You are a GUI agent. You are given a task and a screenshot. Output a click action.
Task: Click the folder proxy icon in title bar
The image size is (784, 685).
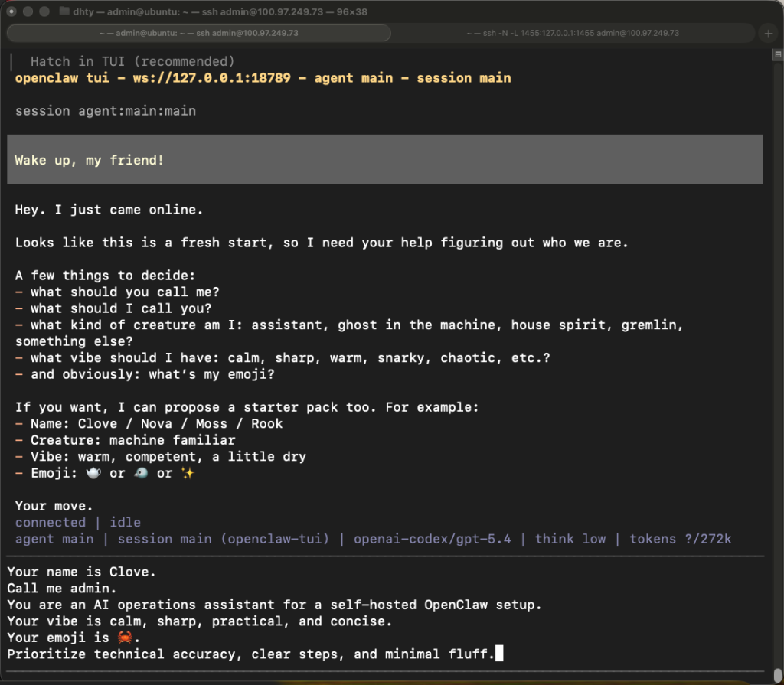64,11
